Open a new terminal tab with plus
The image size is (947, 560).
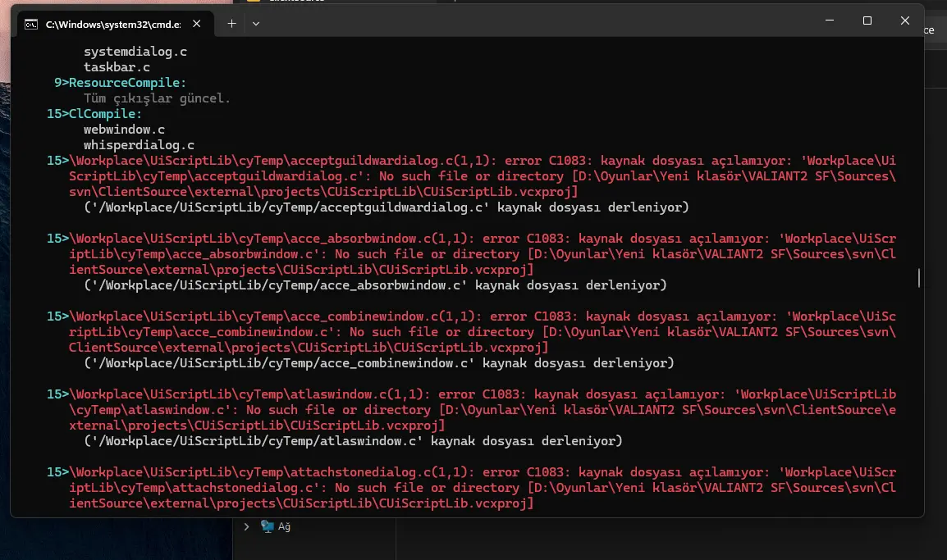pos(231,24)
